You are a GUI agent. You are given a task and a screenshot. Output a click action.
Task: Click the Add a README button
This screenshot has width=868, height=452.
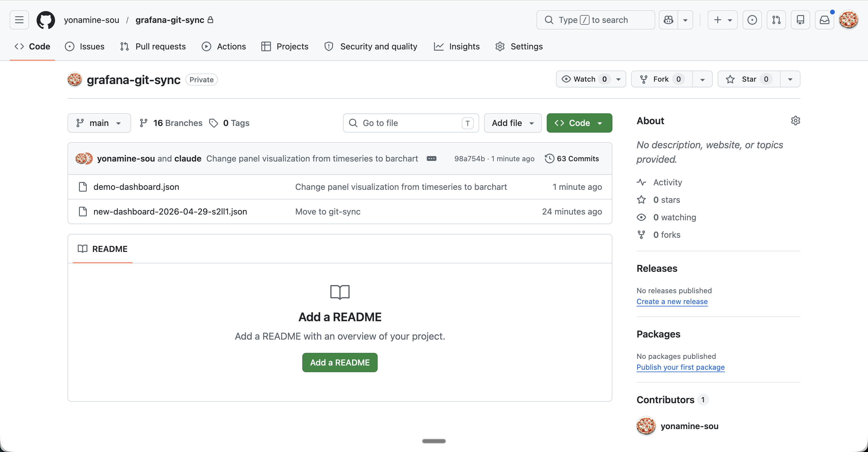click(340, 363)
